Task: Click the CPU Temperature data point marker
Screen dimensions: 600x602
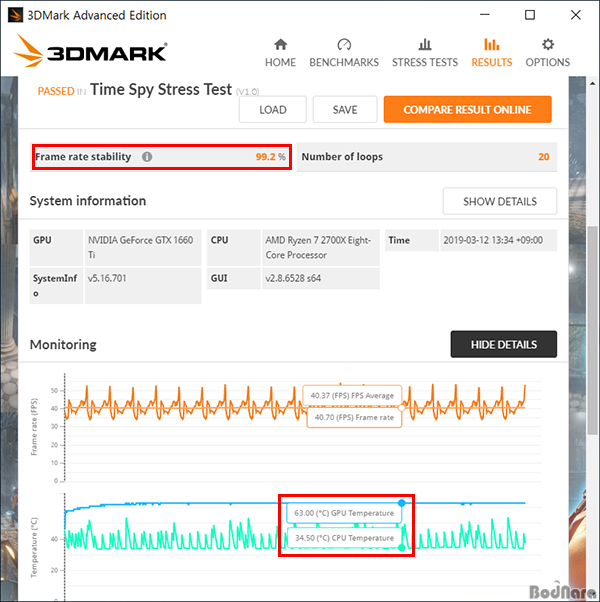Action: point(402,547)
